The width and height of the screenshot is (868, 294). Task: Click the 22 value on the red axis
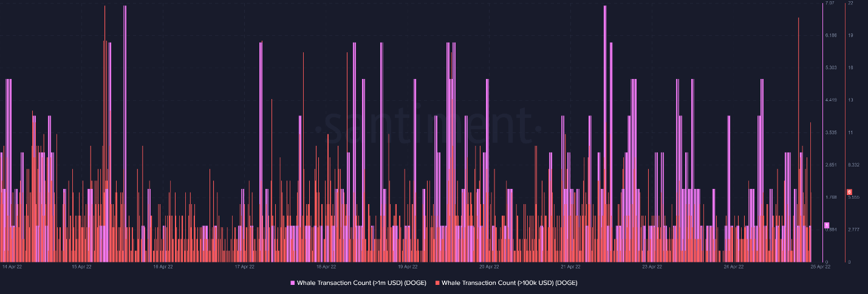pos(850,3)
